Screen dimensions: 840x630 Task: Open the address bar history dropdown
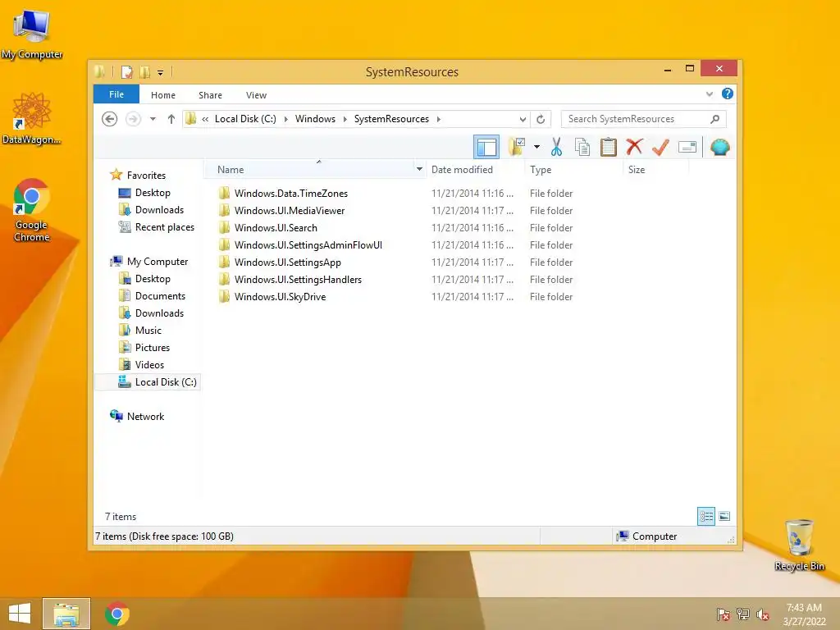point(523,120)
